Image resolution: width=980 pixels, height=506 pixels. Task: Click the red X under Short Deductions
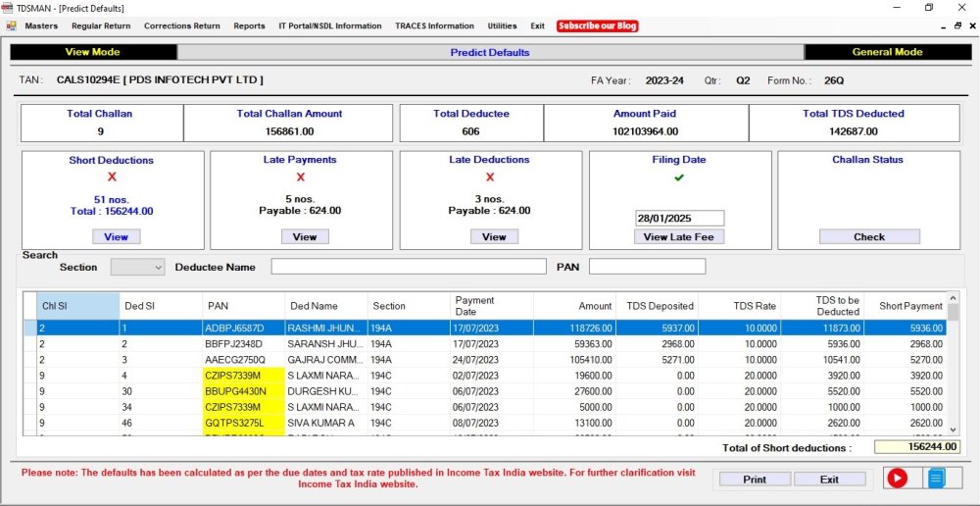pyautogui.click(x=112, y=177)
